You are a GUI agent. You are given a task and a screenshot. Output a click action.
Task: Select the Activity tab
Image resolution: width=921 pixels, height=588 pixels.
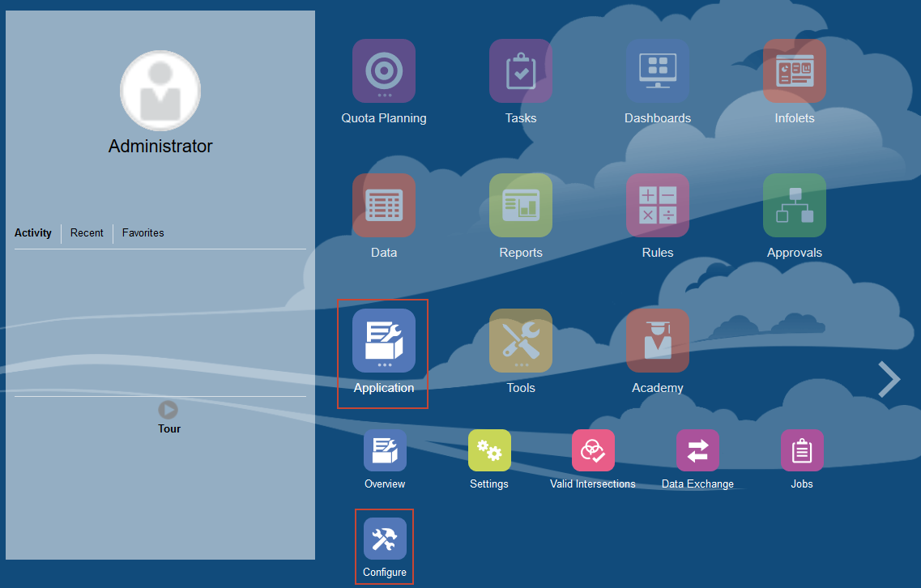click(33, 232)
